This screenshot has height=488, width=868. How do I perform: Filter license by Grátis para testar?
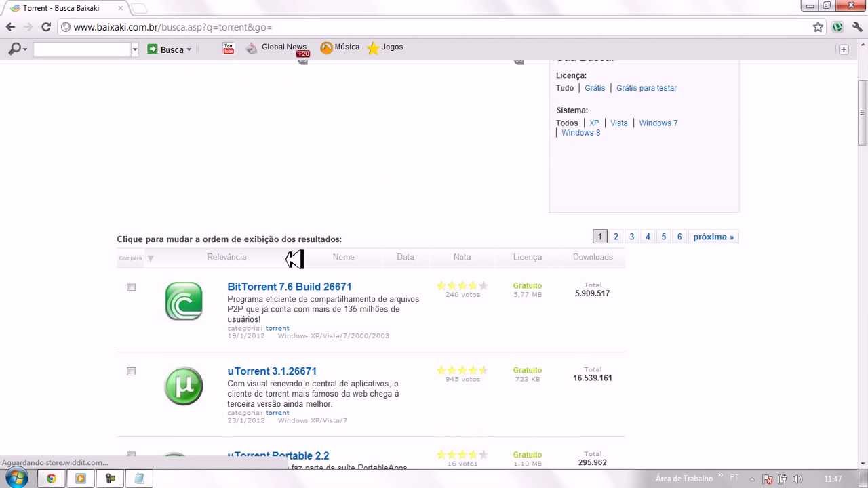[646, 88]
